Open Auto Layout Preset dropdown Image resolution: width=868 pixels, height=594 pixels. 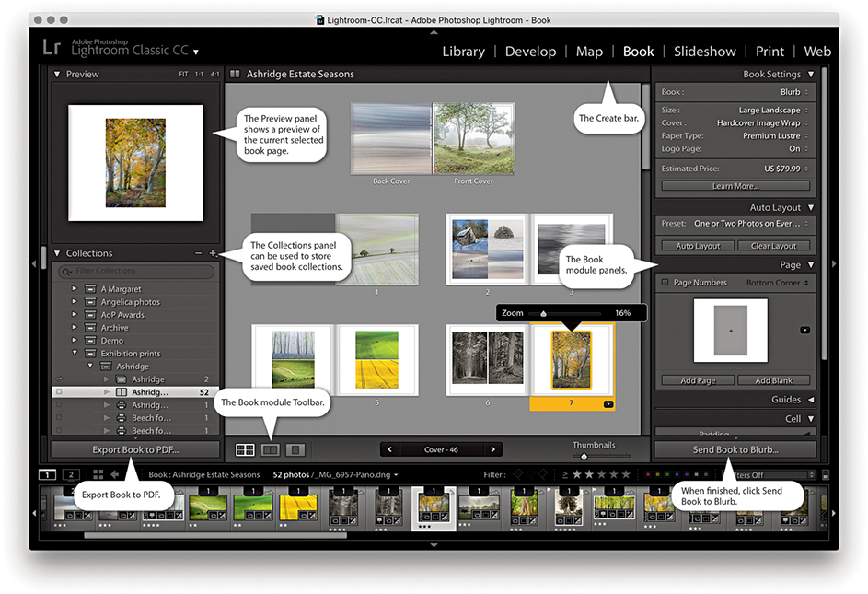(x=751, y=224)
